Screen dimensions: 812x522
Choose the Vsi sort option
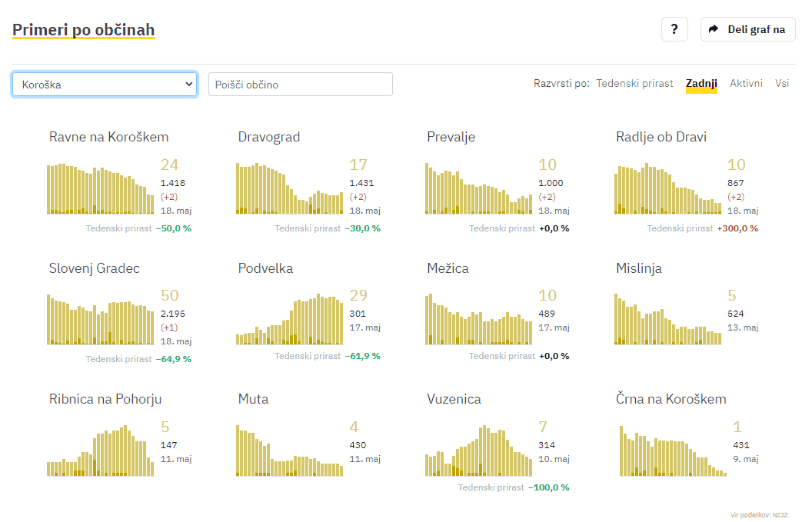point(782,83)
